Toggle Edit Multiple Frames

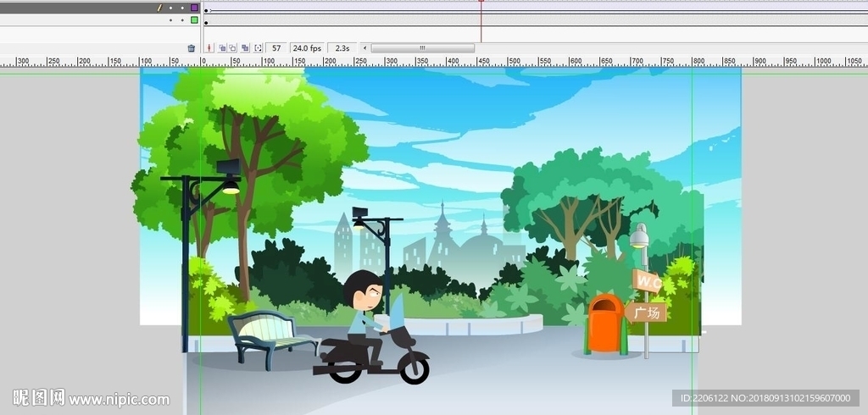click(245, 48)
